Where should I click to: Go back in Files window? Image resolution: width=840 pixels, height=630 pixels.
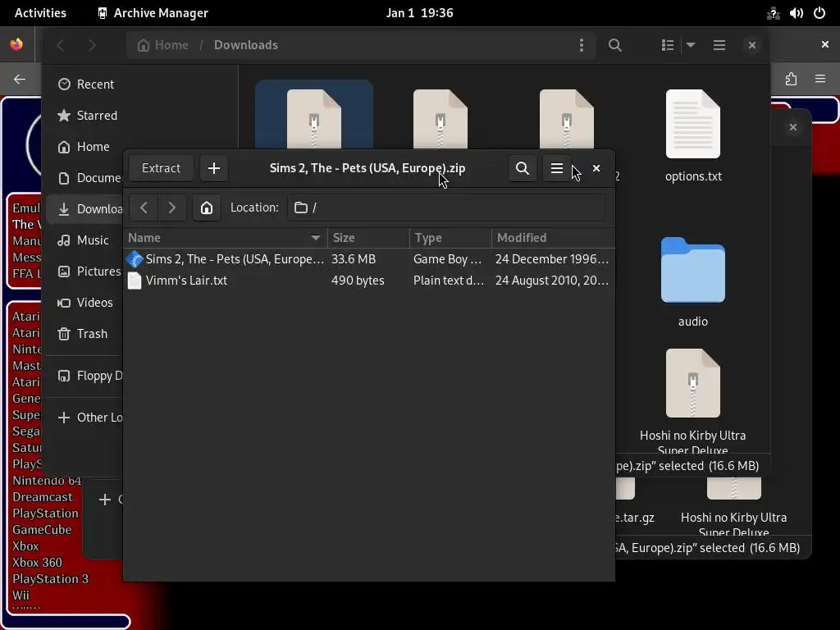pyautogui.click(x=61, y=45)
